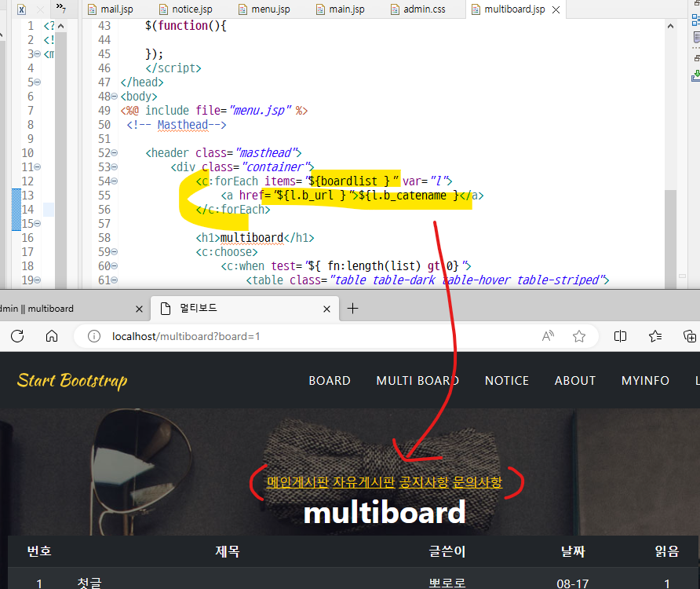Refresh the browser page
Viewport: 700px width, 589px height.
[17, 336]
